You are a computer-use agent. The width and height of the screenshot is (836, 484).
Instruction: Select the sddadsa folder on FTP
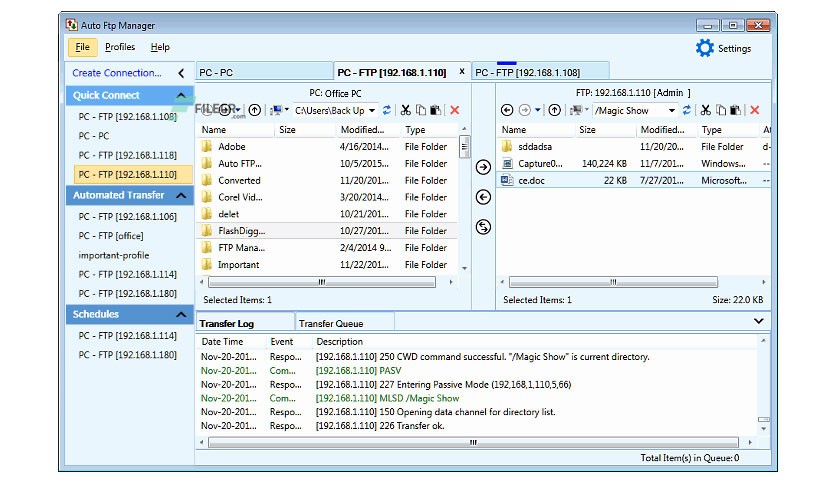633,147
